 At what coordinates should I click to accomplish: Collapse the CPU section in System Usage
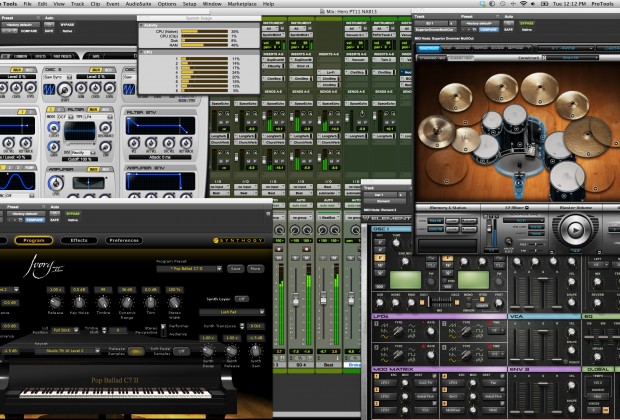(141, 52)
